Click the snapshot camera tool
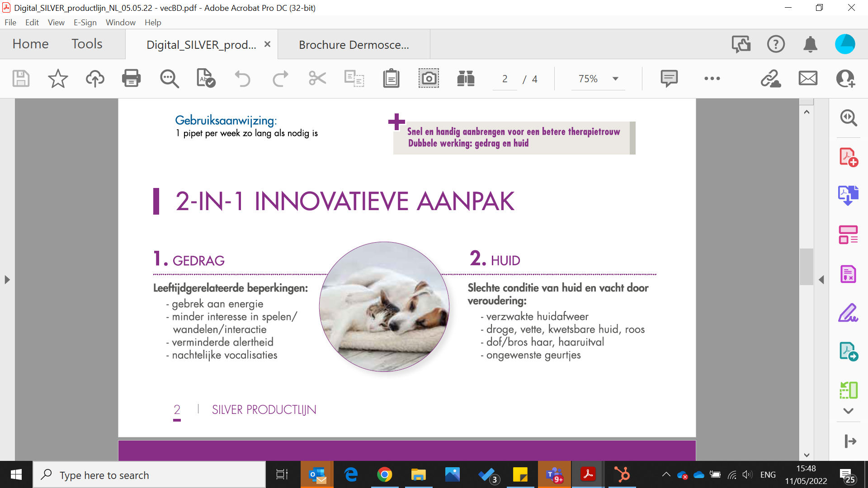Screen dimensions: 868x488 [428, 79]
